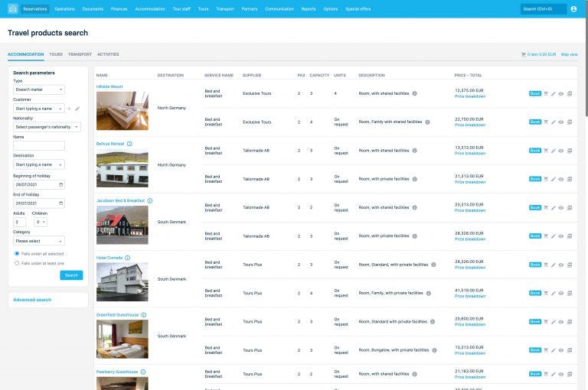Open the Finances menu
Viewport: 588px width, 390px height.
pyautogui.click(x=119, y=9)
